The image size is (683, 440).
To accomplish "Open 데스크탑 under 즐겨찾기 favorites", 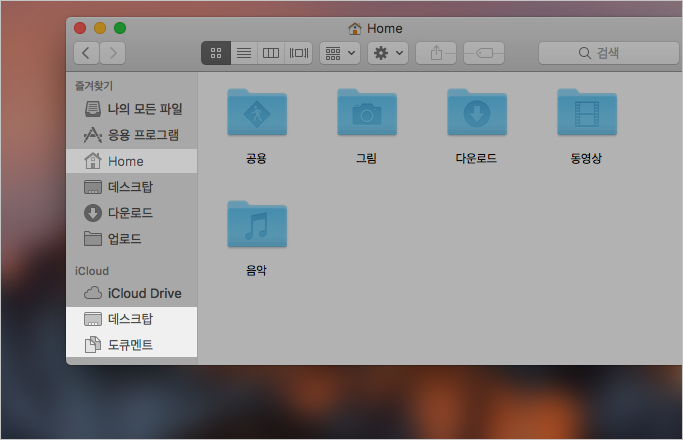I will click(132, 187).
